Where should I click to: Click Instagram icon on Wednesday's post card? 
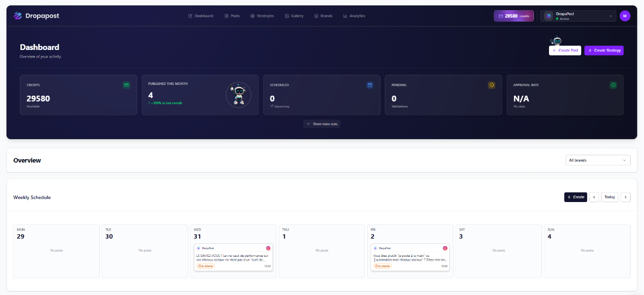pos(268,248)
